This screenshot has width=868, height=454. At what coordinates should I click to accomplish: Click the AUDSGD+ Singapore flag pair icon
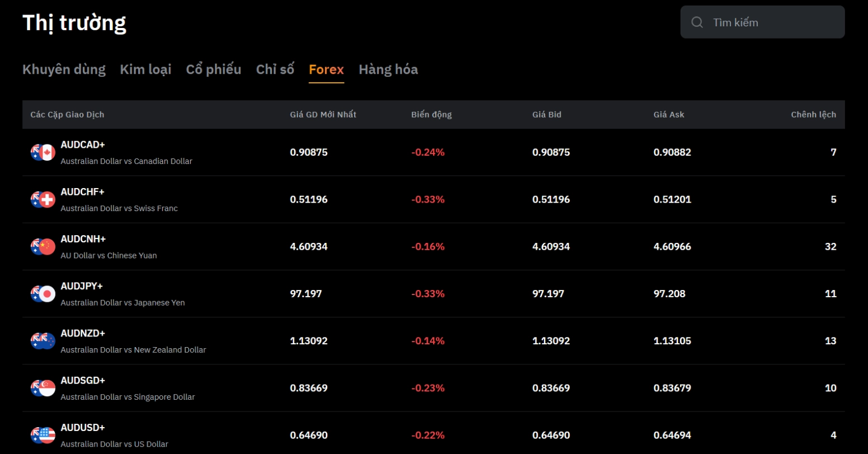[x=43, y=388]
